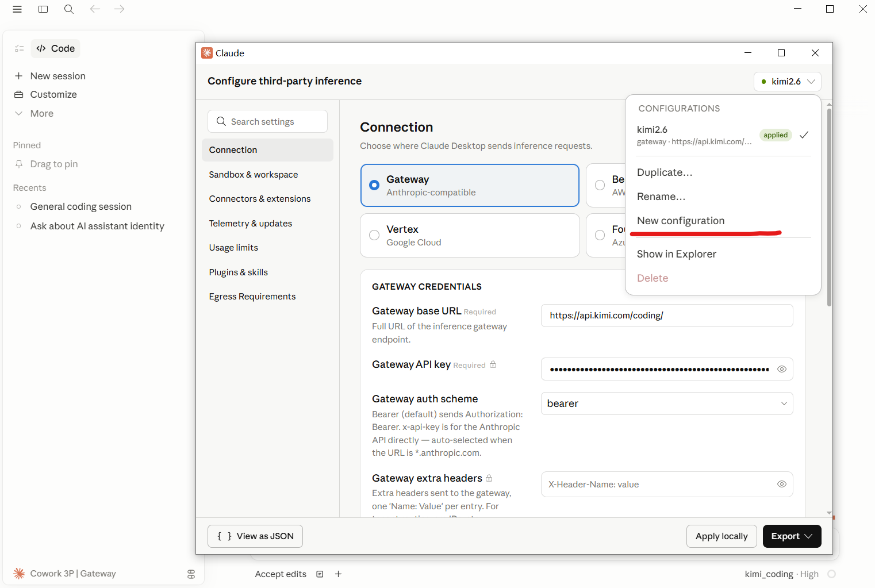Viewport: 875px width, 588px height.
Task: Open the account switcher icon at sidebar bottom
Action: coord(191,574)
